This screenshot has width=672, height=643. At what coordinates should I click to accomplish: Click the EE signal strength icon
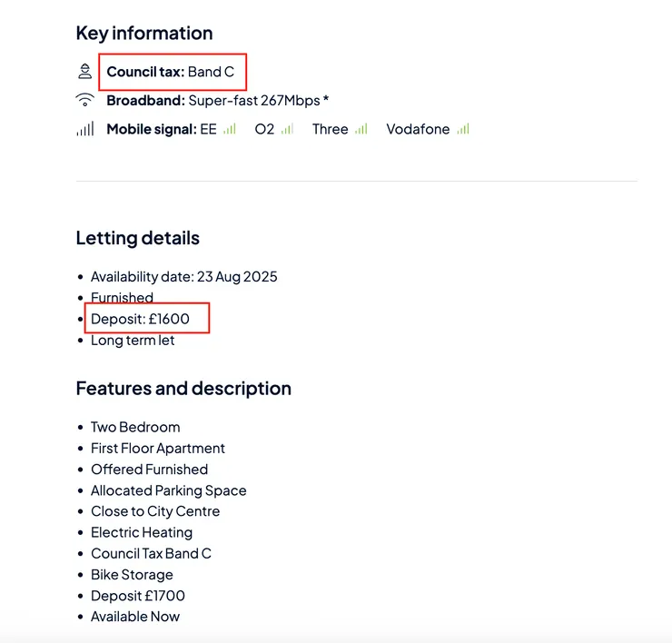tap(230, 129)
